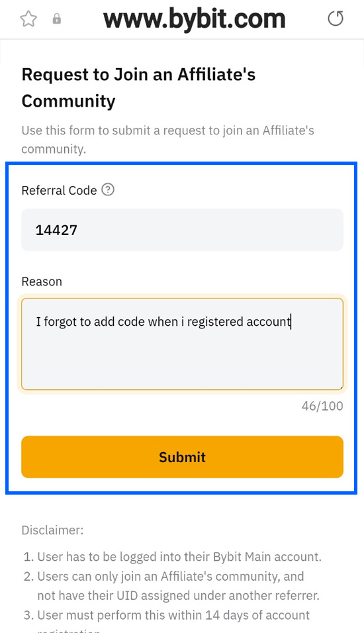Click inside the Reason text box
The image size is (364, 633).
(x=183, y=344)
